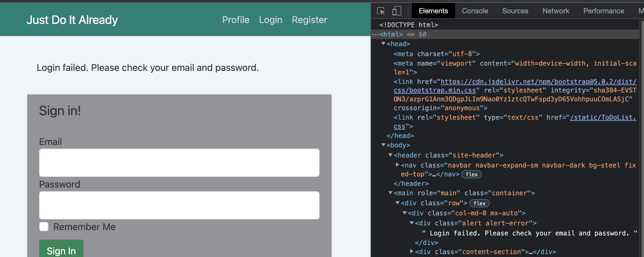
Task: Click the Password field label
Action: coord(59,184)
